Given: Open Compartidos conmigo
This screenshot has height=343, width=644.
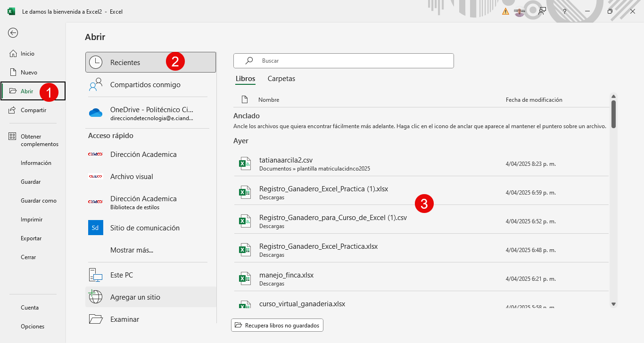Looking at the screenshot, I should coord(150,85).
